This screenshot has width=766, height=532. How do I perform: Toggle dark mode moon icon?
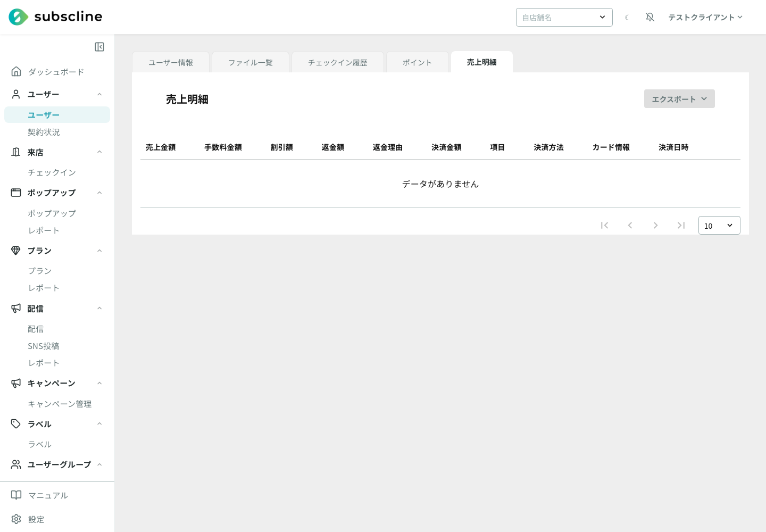(627, 18)
